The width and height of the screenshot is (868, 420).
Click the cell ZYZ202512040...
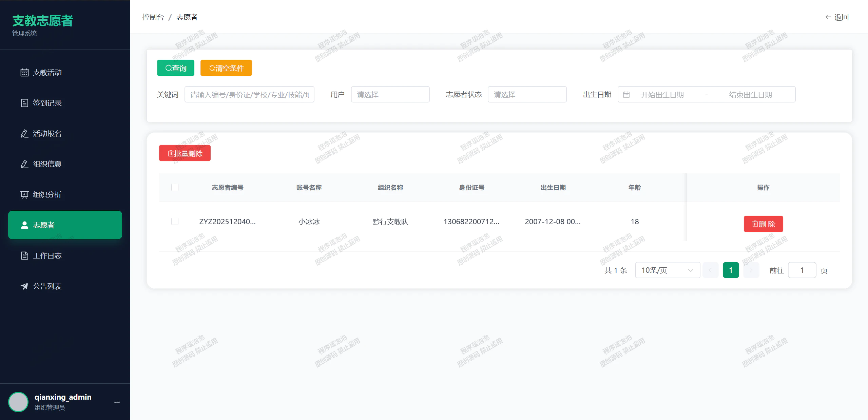pos(228,222)
